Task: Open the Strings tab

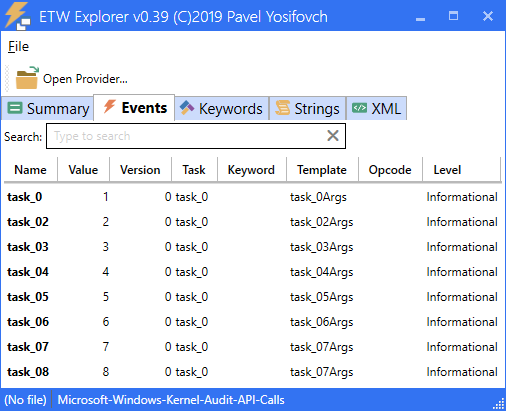Action: [307, 108]
